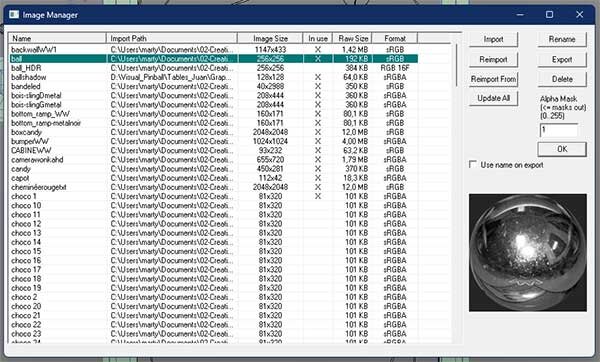600x362 pixels.
Task: Select the choco 20 image row
Action: click(213, 307)
